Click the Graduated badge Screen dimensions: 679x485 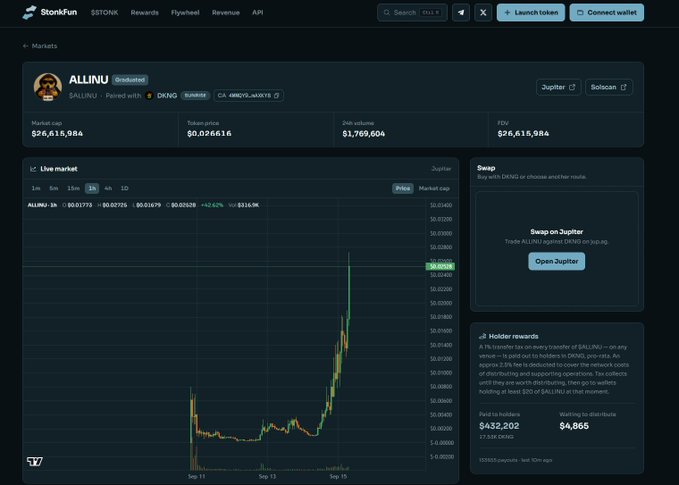(130, 80)
